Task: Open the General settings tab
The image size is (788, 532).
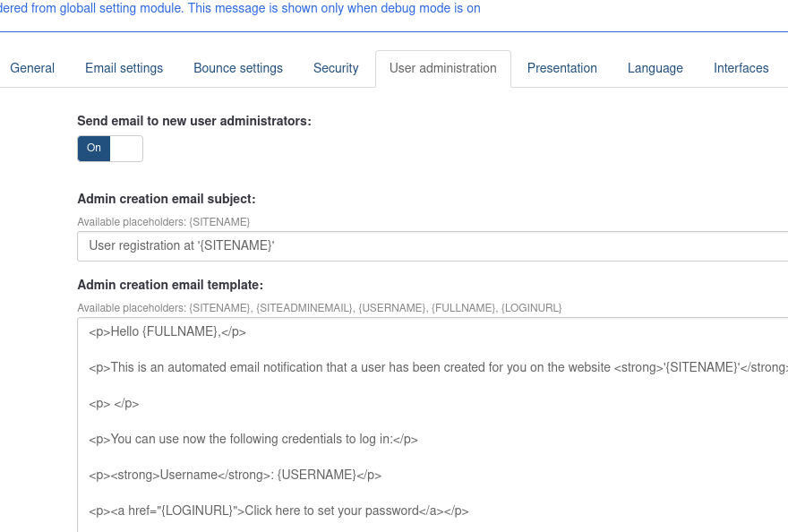Action: point(32,68)
